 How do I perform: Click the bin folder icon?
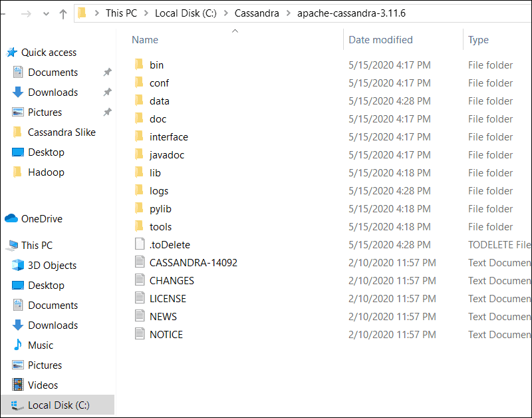(x=139, y=64)
